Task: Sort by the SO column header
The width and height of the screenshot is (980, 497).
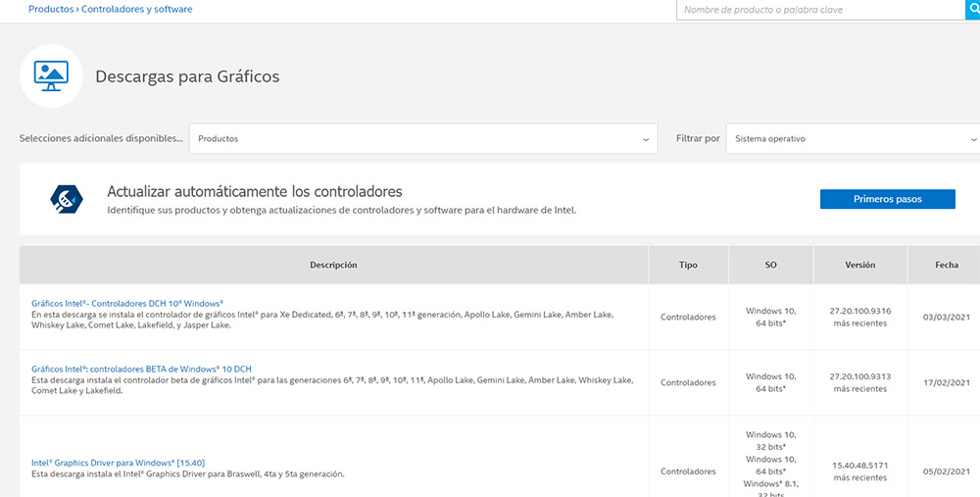Action: click(x=770, y=265)
